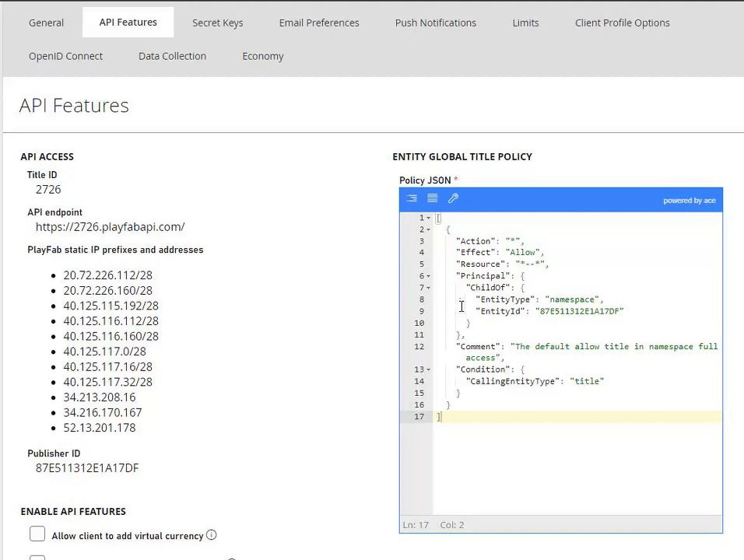744x560 pixels.
Task: Fold the ChildOf block at line 7
Action: (428, 288)
